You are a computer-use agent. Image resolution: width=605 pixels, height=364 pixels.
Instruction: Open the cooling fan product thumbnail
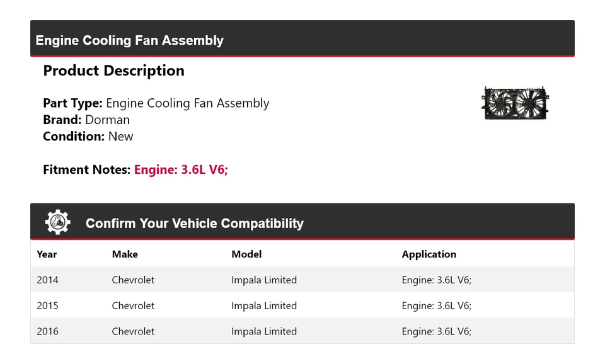click(x=515, y=103)
